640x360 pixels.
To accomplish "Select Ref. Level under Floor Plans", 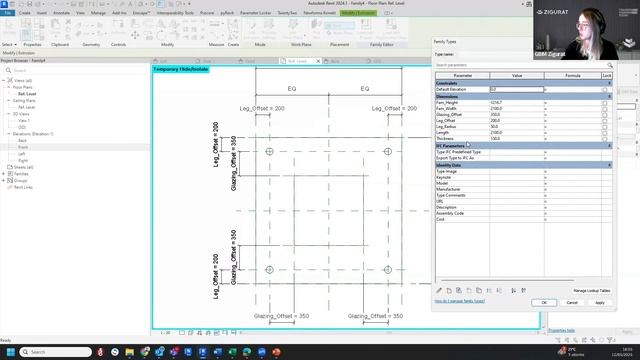I will tap(27, 94).
